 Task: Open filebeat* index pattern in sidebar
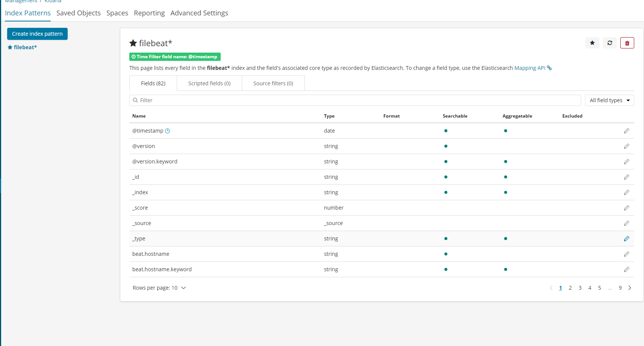[x=23, y=47]
